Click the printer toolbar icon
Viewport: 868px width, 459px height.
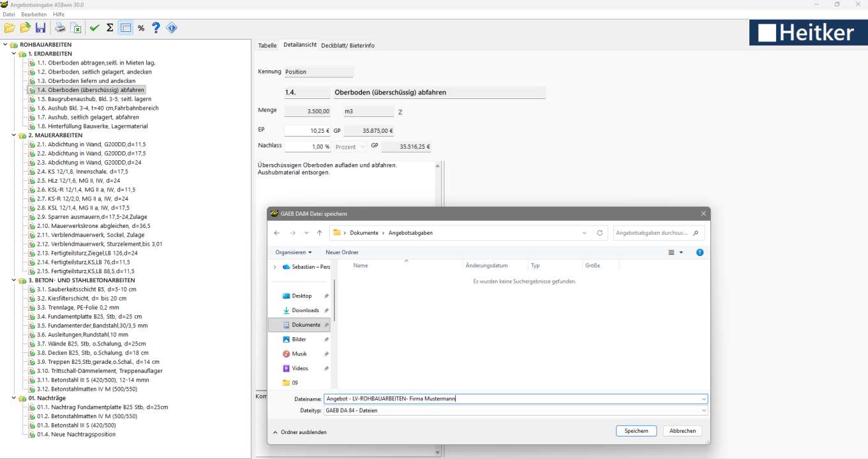click(60, 27)
